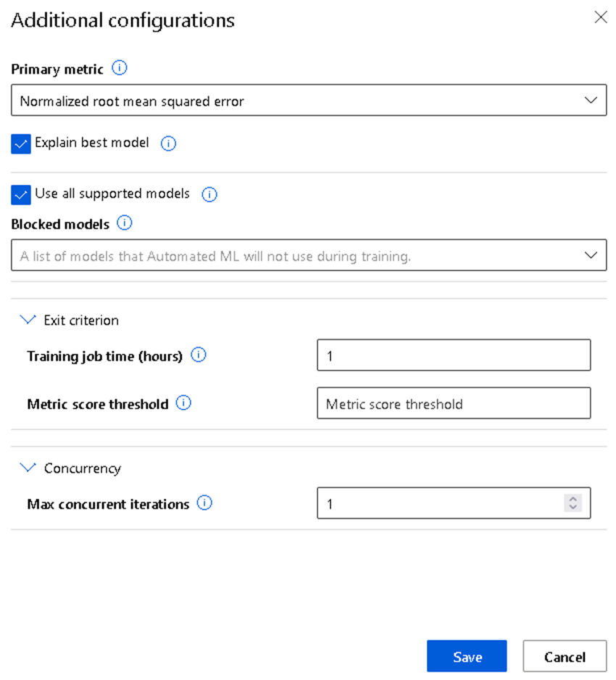Open the Blocked models info tooltip

[124, 223]
